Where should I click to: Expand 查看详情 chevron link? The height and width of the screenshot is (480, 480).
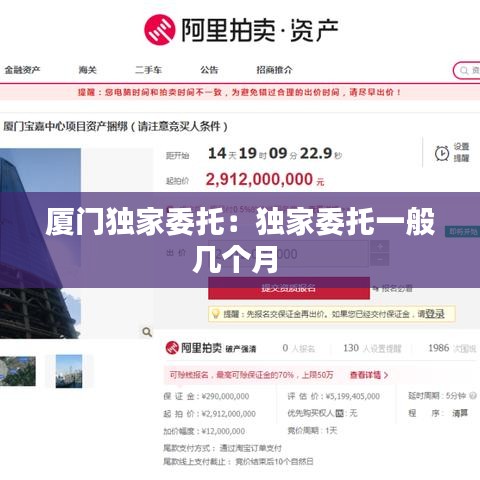click(x=369, y=375)
